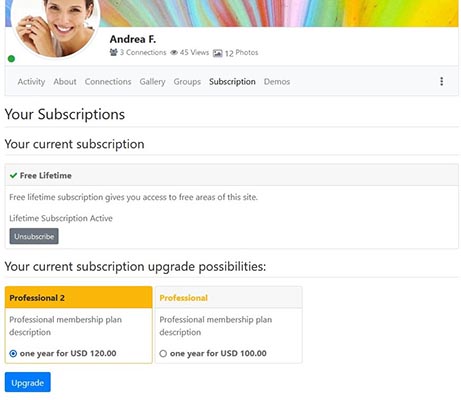
Task: Switch to the About tab
Action: pos(65,82)
